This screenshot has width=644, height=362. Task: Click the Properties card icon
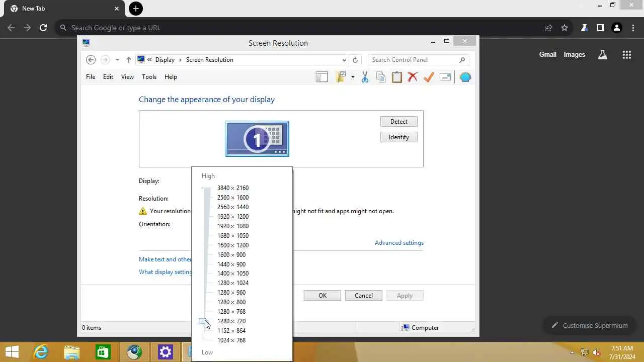pos(445,77)
